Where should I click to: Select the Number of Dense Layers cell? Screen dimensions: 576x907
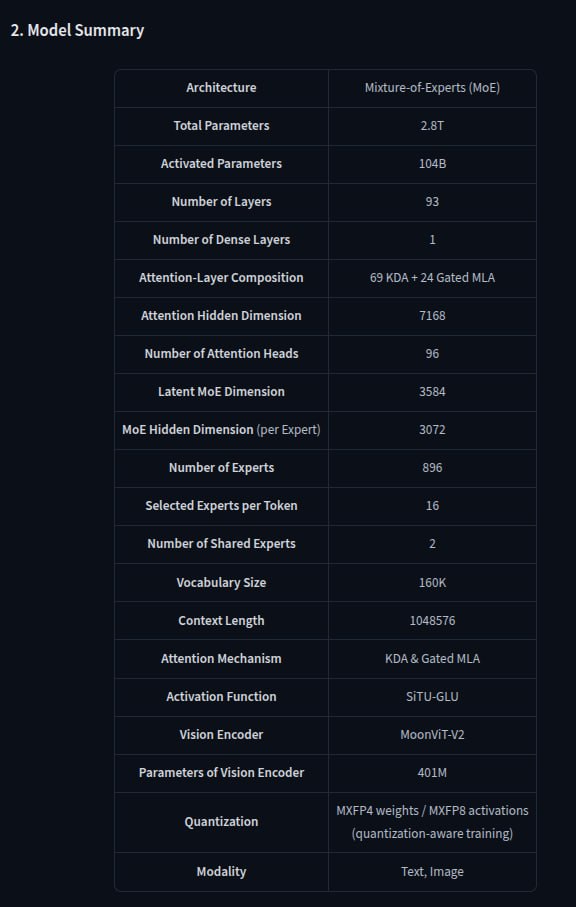point(221,239)
